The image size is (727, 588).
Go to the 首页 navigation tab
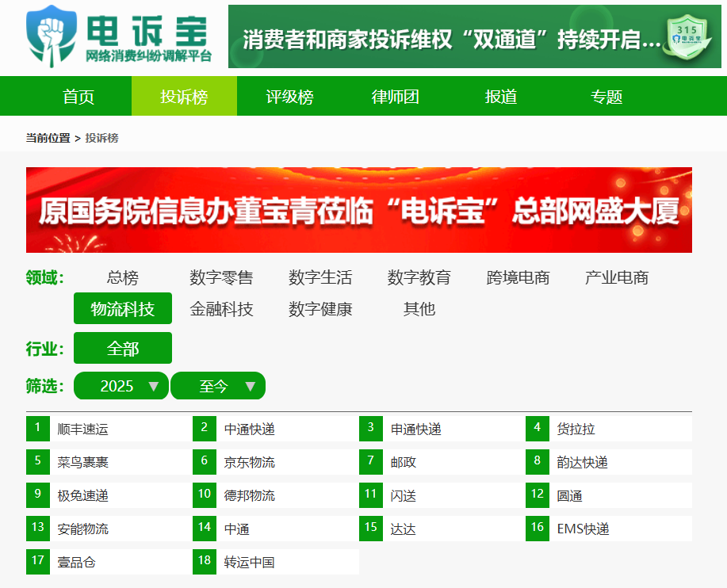tap(78, 97)
